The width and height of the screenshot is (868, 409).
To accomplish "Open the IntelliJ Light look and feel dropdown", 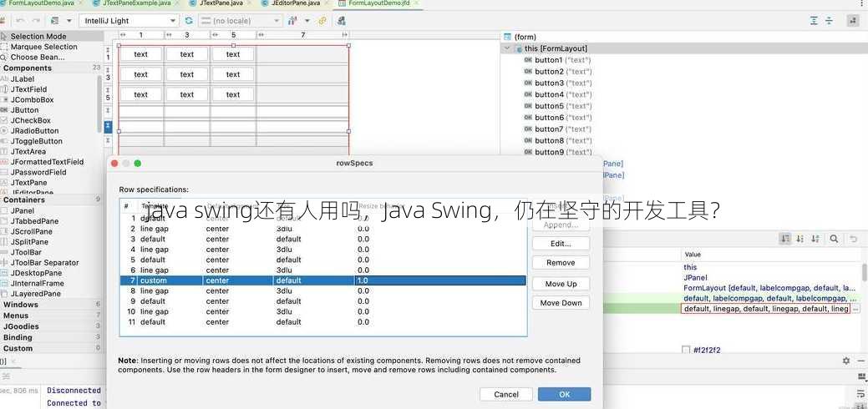I will point(129,21).
